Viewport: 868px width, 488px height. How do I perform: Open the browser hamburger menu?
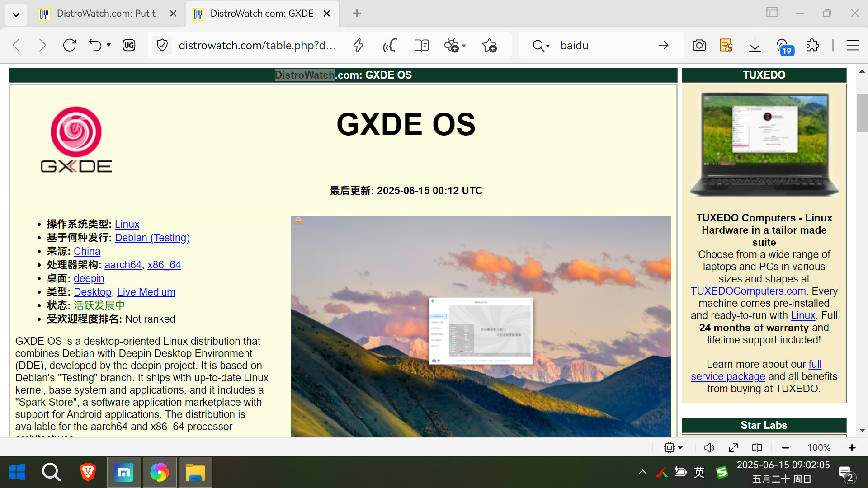[x=853, y=45]
